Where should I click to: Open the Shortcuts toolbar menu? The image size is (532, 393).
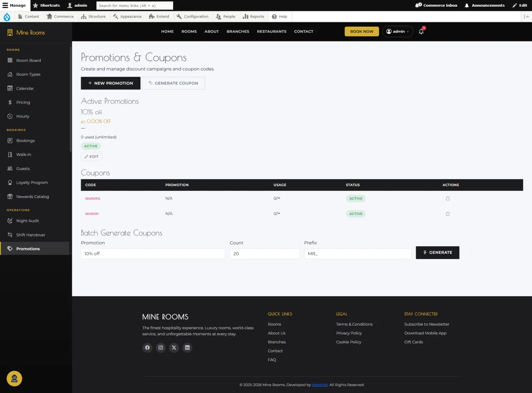[46, 5]
